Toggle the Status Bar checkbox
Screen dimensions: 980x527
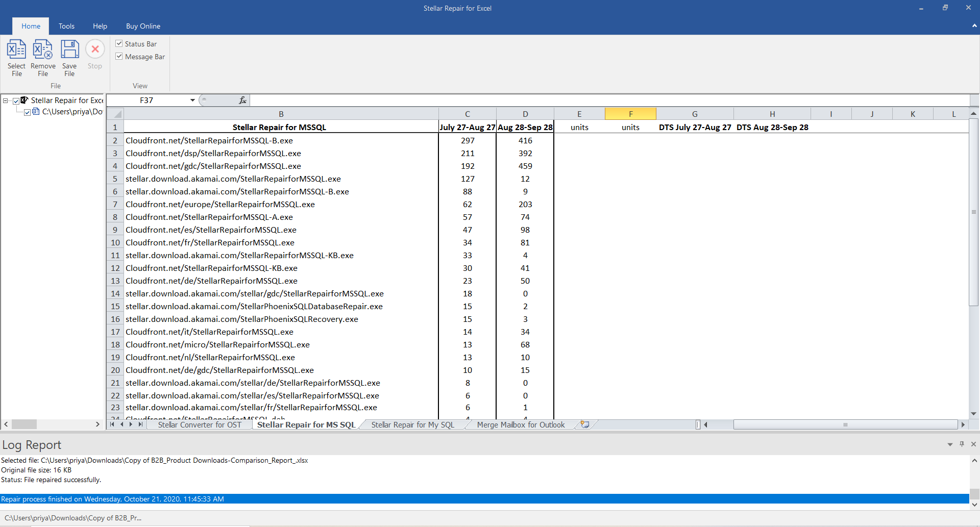[x=119, y=44]
